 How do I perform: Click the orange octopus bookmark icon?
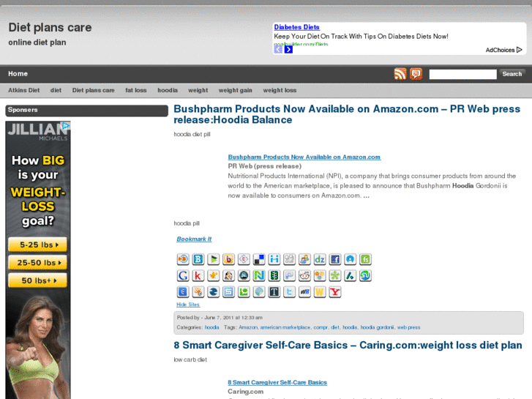198,291
